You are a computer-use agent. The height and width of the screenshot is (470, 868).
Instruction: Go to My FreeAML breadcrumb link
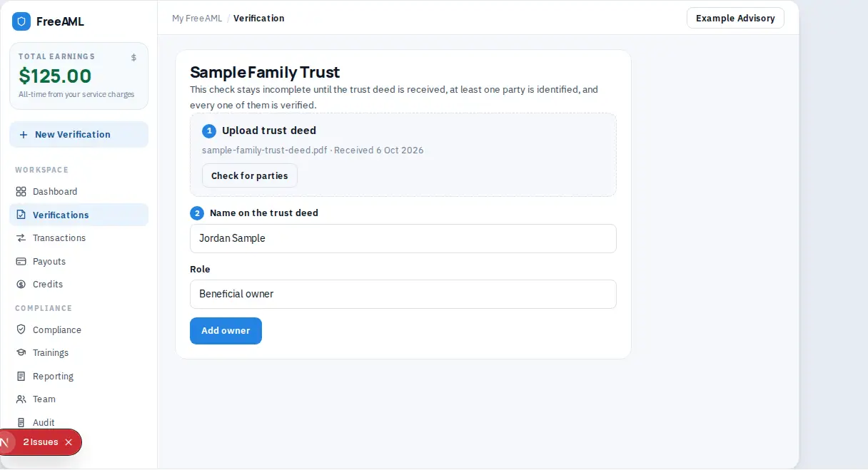click(197, 19)
